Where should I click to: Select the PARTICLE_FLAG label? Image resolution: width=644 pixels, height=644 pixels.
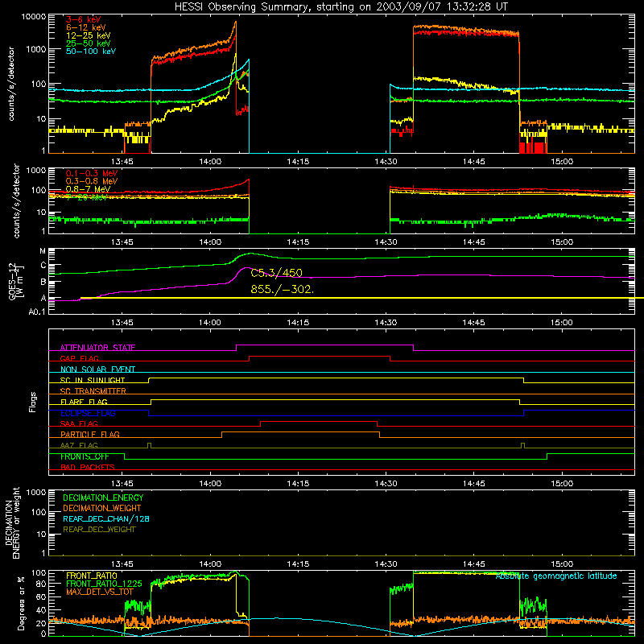pyautogui.click(x=90, y=435)
